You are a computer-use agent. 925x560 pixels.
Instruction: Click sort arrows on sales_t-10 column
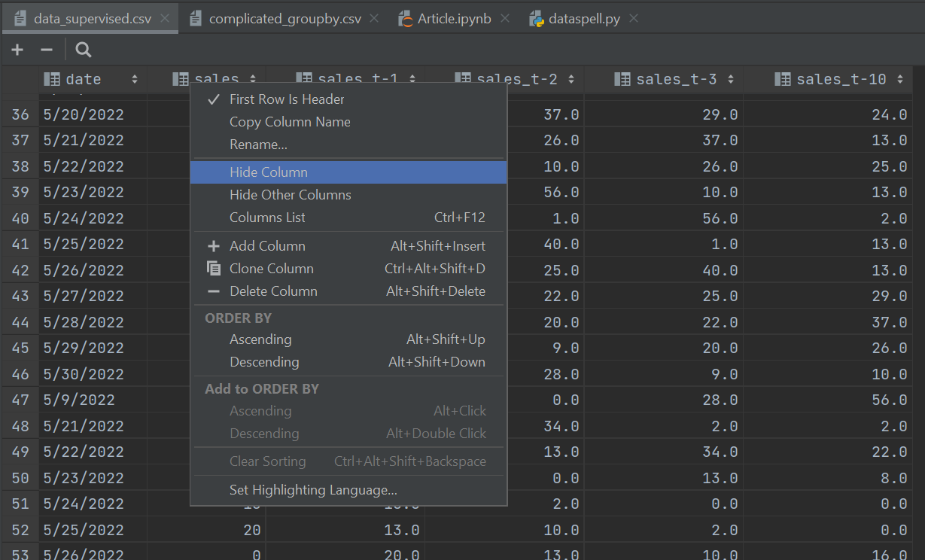point(900,79)
